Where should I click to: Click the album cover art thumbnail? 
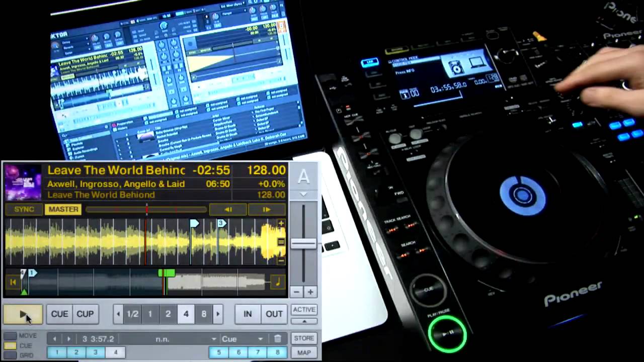pyautogui.click(x=23, y=183)
